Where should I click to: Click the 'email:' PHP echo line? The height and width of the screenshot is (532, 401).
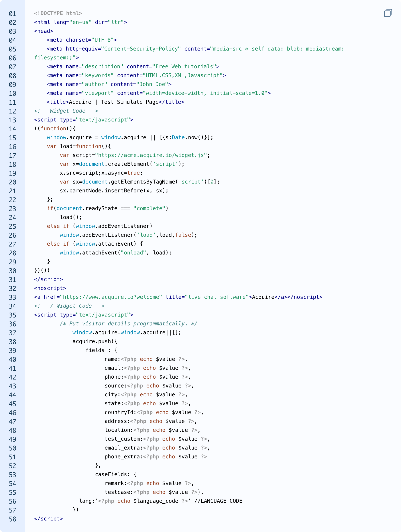pyautogui.click(x=147, y=368)
